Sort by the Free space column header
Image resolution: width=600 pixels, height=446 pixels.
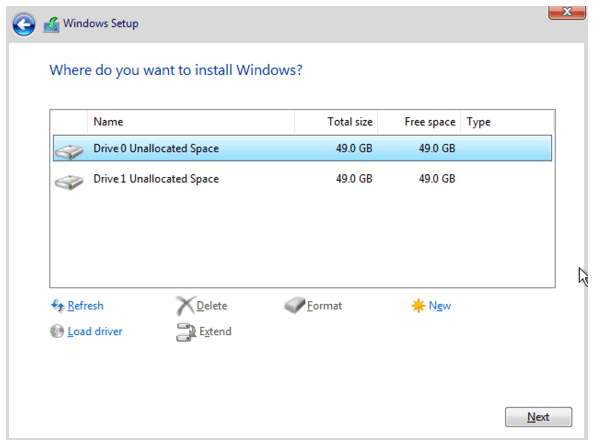click(x=419, y=122)
